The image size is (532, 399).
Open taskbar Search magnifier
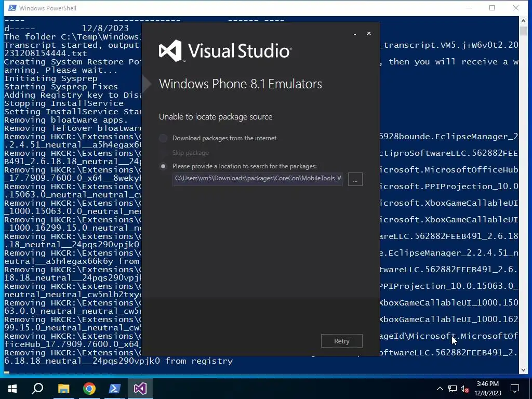[37, 389]
